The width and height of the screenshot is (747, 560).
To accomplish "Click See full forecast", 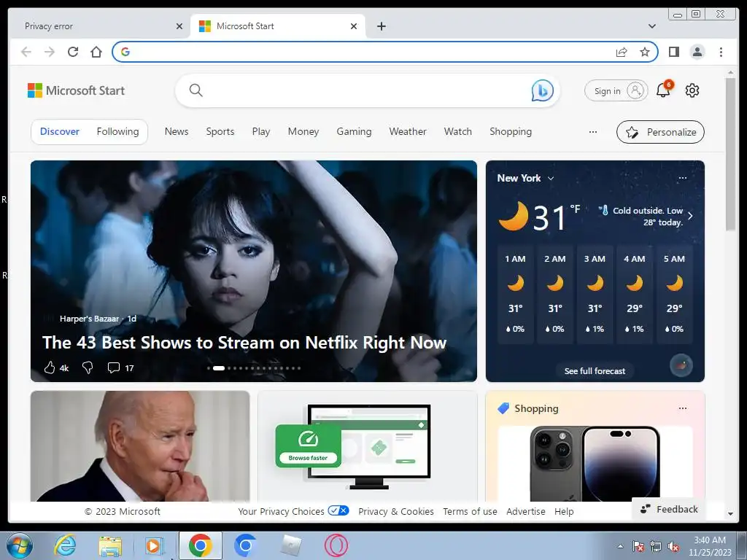I will coord(595,371).
